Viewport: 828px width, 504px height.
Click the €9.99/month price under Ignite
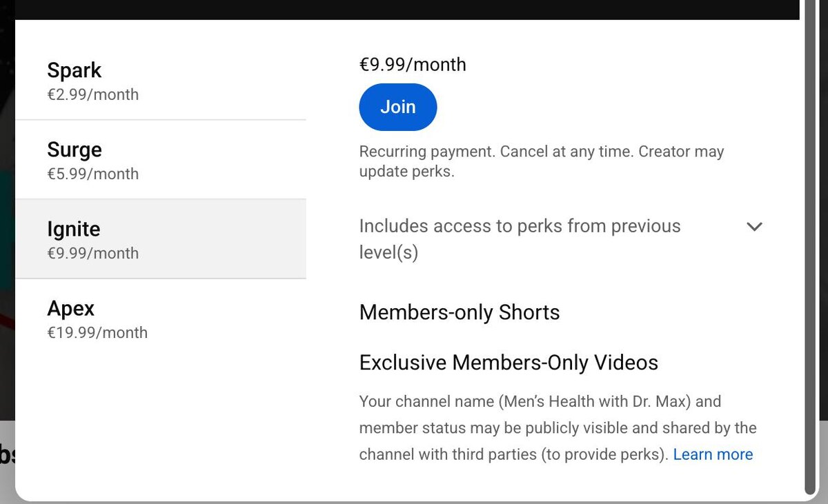[x=92, y=253]
